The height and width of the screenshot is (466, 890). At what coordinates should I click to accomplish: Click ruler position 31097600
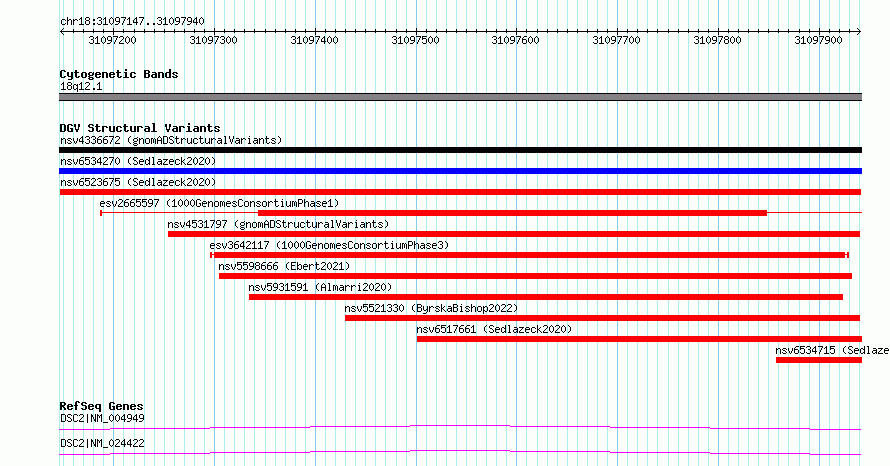(x=516, y=40)
